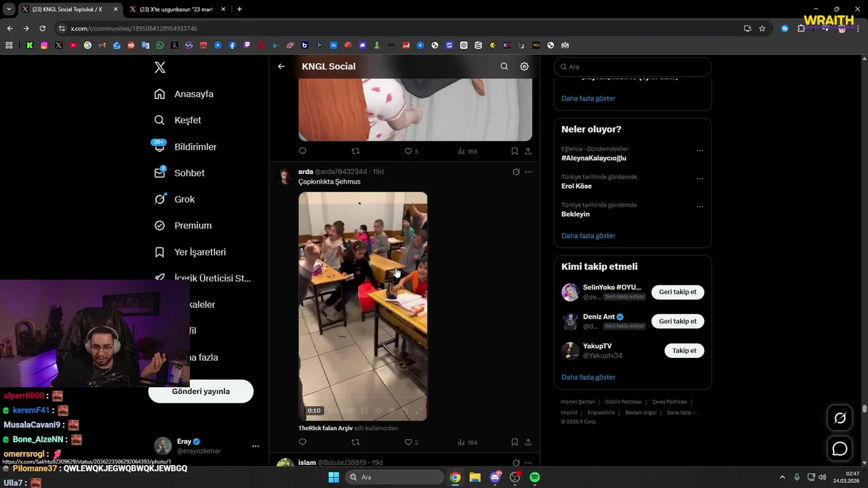Open a new browser tab
This screenshot has height=488, width=868.
239,9
